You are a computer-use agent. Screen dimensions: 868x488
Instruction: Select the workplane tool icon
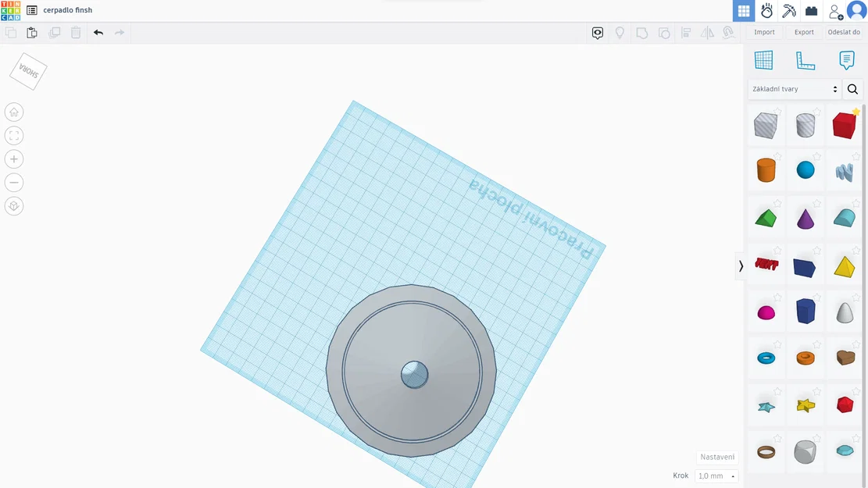coord(763,60)
